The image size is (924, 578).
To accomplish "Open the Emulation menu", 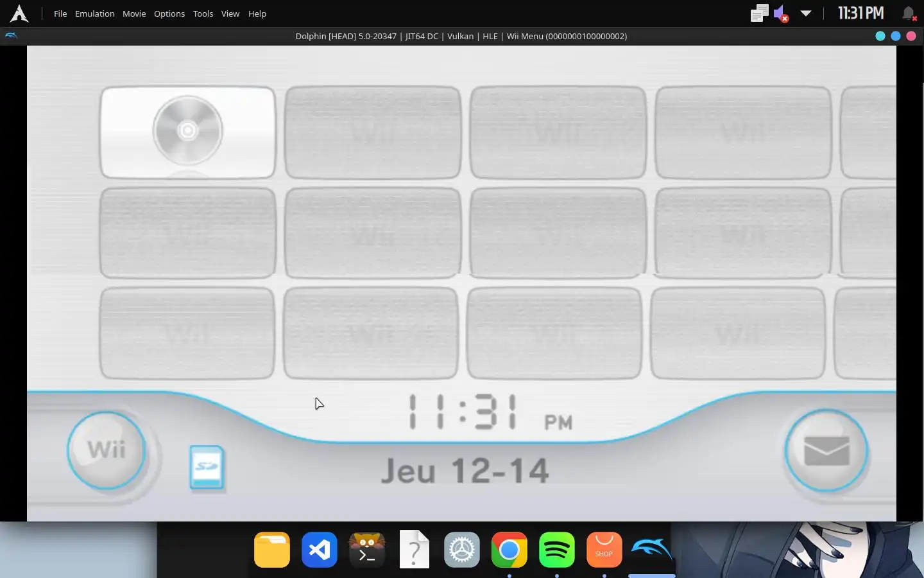I will pyautogui.click(x=94, y=13).
